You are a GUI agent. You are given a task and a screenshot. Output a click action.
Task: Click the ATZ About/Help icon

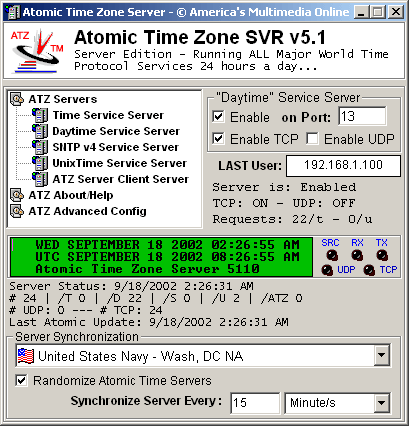(17, 195)
